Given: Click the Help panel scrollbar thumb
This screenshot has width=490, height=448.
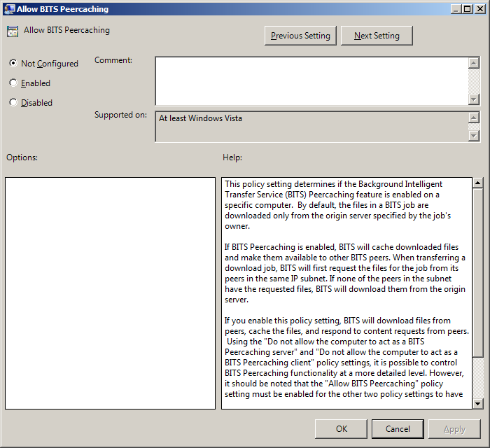Looking at the screenshot, I should [478, 273].
